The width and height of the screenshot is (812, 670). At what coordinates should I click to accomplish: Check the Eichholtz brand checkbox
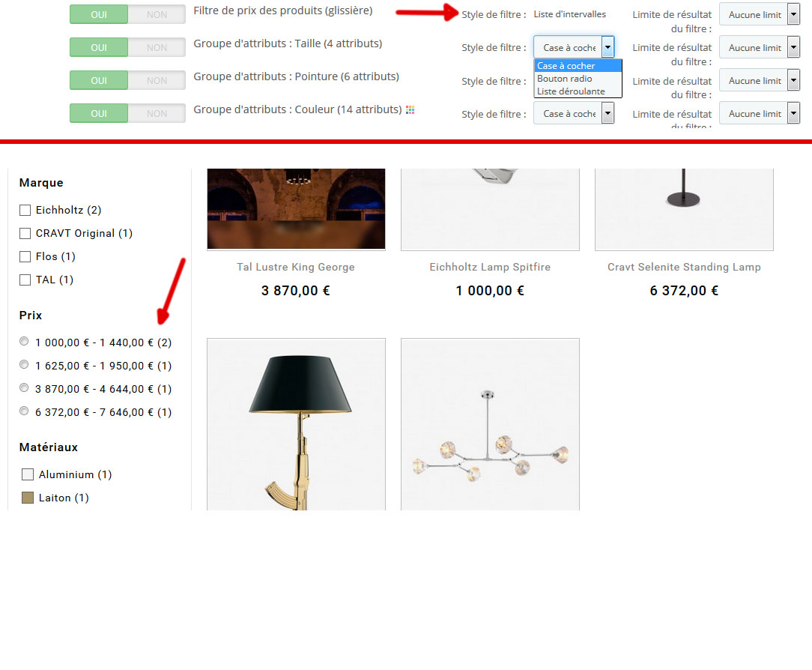pyautogui.click(x=25, y=211)
